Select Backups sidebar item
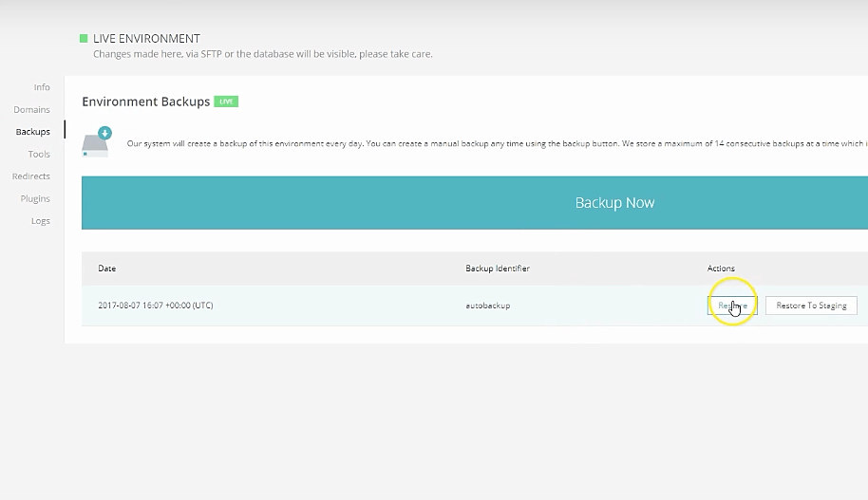The image size is (868, 500). (x=32, y=132)
